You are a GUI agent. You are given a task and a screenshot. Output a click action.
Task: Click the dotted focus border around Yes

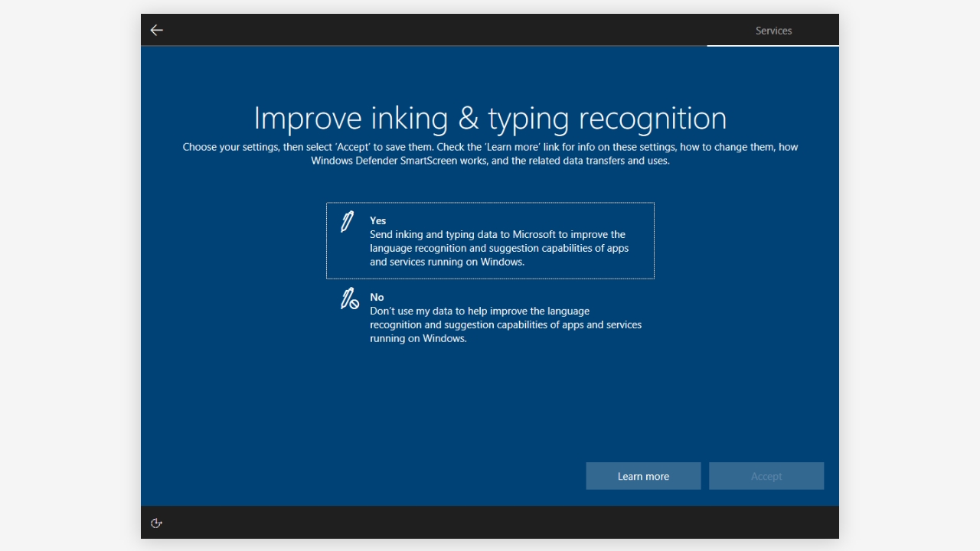point(490,203)
